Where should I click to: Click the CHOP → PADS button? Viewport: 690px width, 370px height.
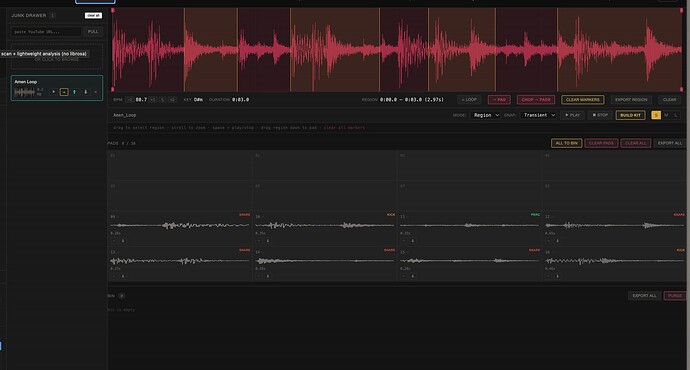coord(536,100)
